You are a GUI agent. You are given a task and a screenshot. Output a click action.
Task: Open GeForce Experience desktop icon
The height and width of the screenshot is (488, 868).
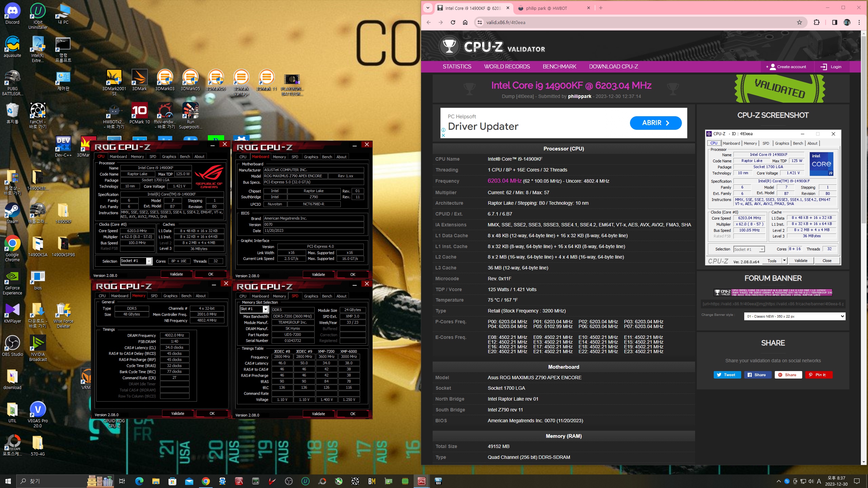coord(13,282)
